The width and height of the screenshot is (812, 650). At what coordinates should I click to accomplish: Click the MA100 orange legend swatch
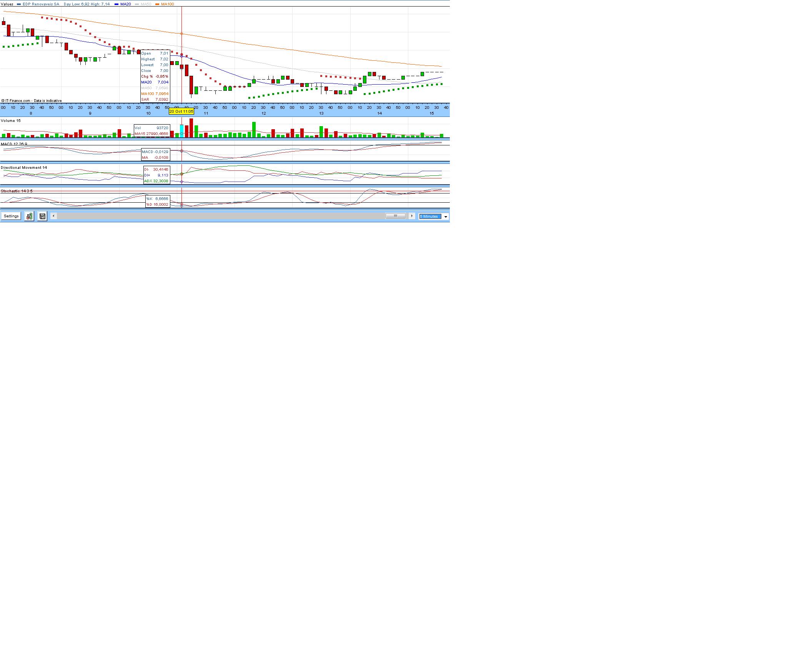157,4
